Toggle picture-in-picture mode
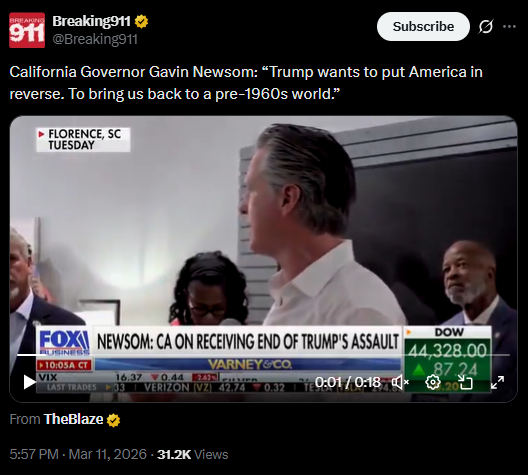This screenshot has height=475, width=528. [x=465, y=382]
